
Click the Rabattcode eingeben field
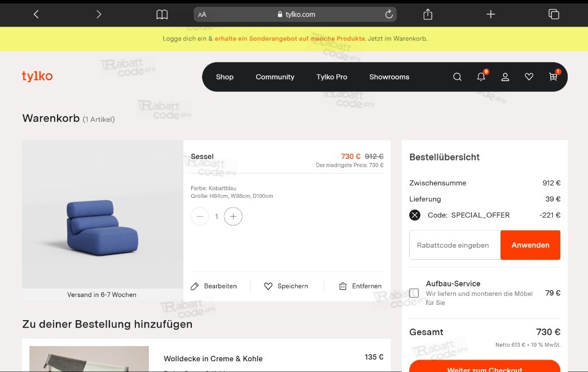[x=455, y=245]
